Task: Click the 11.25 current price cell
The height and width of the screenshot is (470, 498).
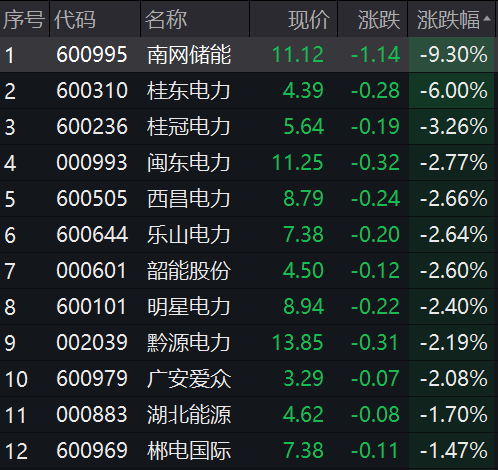Action: coord(298,162)
